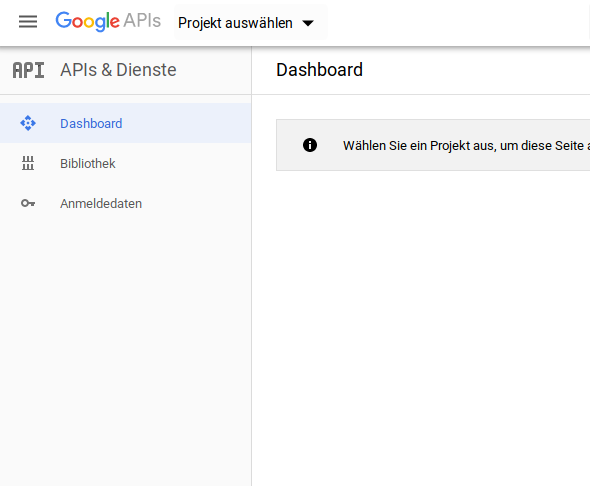590x486 pixels.
Task: Click the Bibliothek library icon
Action: coord(28,163)
